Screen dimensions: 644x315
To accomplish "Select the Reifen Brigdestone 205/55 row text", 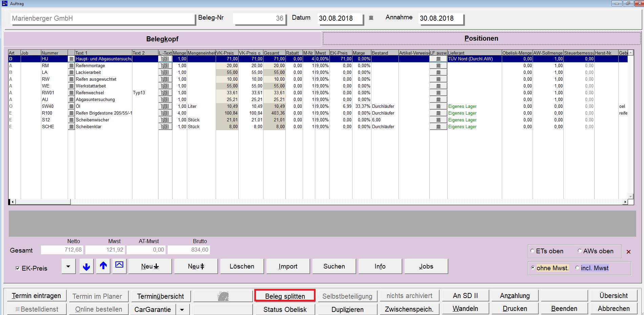I will point(104,113).
